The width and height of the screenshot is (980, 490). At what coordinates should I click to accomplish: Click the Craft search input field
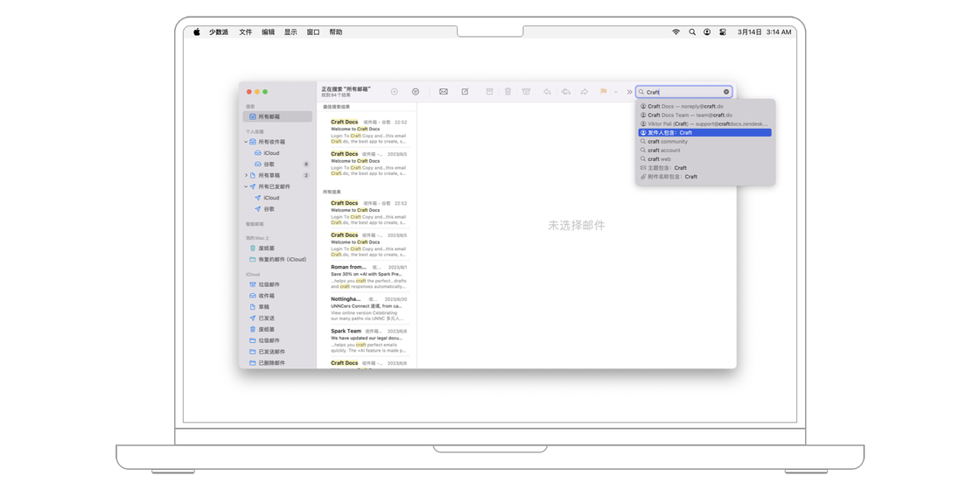click(682, 92)
